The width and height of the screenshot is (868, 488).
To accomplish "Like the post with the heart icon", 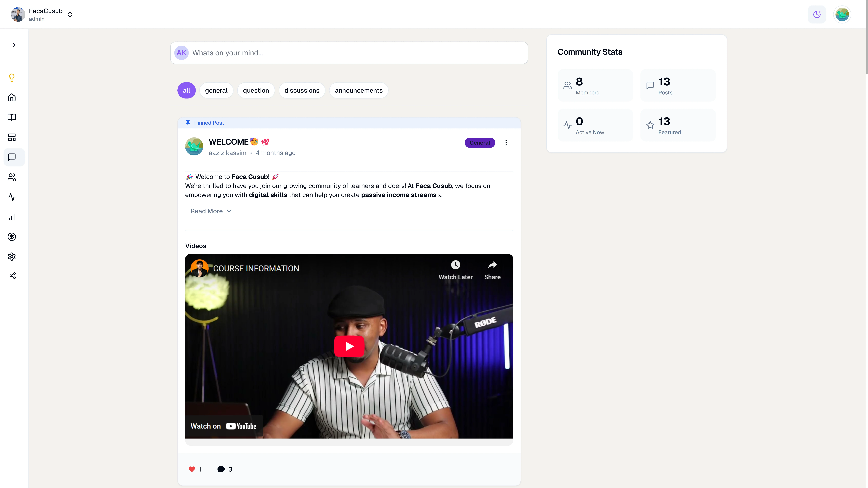I will pyautogui.click(x=192, y=469).
